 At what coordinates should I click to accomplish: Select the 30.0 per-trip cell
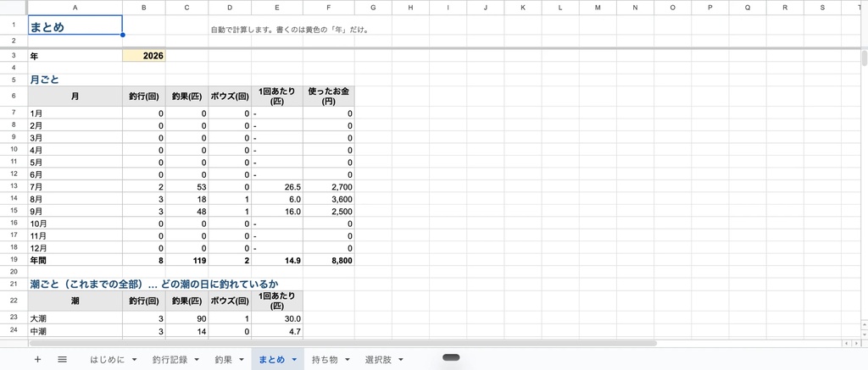[x=277, y=318]
